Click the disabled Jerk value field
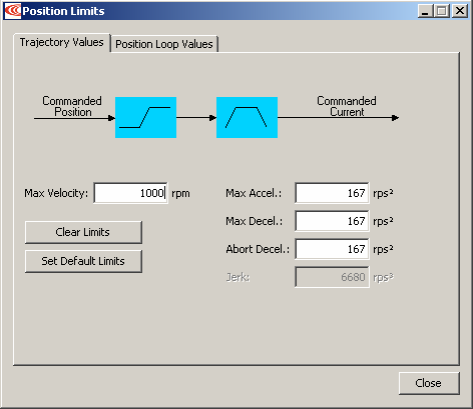Viewport: 473px width, 409px height. (x=332, y=277)
